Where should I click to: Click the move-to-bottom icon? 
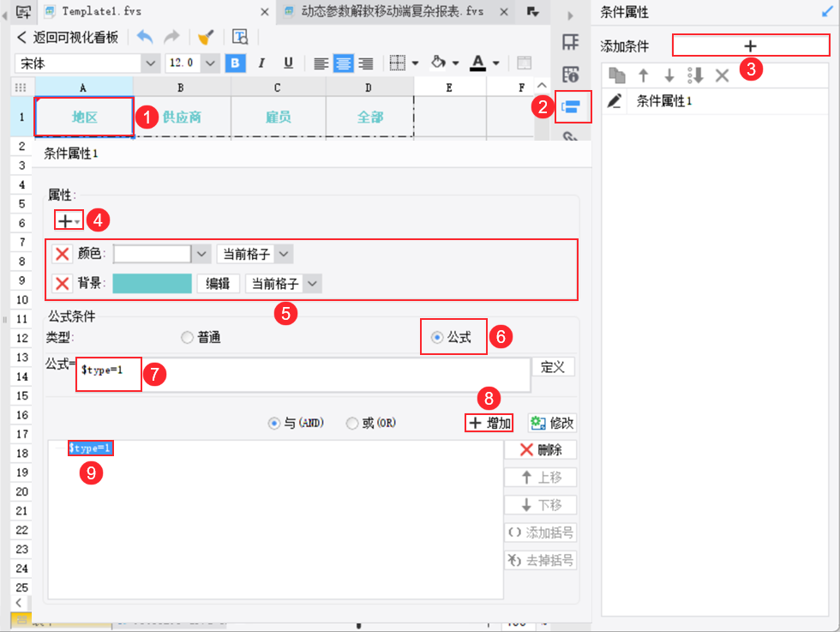coord(695,75)
